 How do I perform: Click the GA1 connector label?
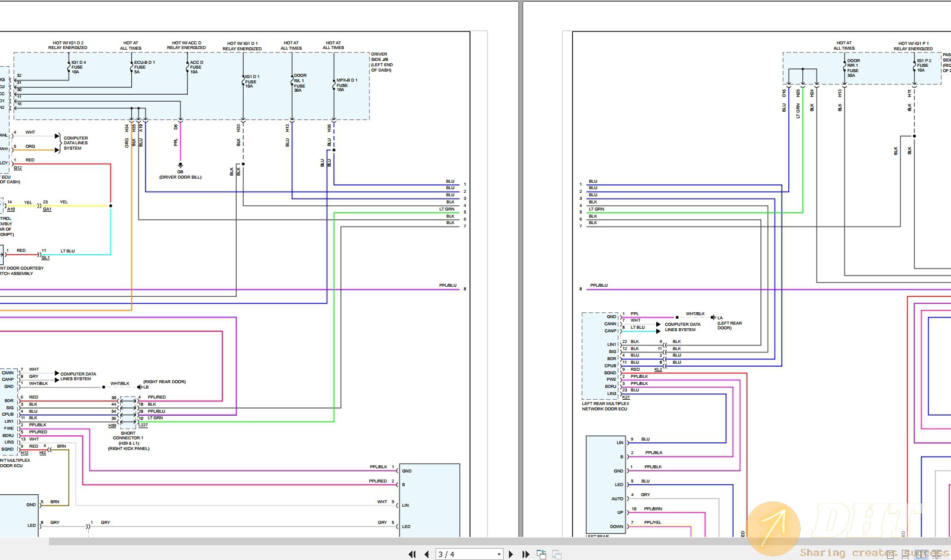point(47,209)
